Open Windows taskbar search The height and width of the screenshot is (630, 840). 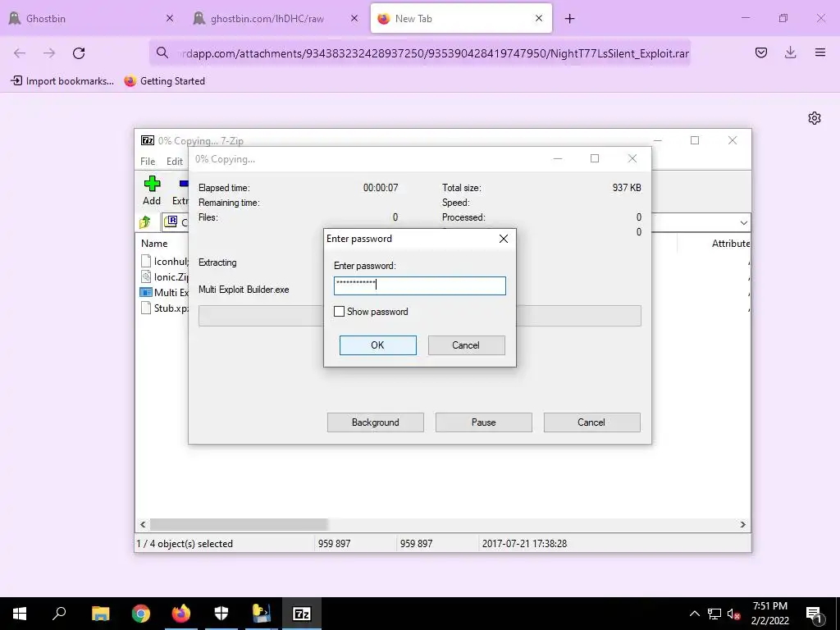(59, 614)
